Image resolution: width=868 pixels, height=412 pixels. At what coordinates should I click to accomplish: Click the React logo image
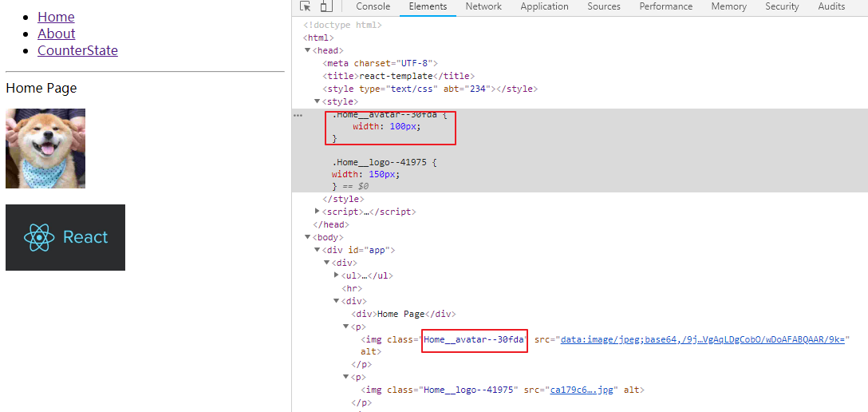(65, 238)
